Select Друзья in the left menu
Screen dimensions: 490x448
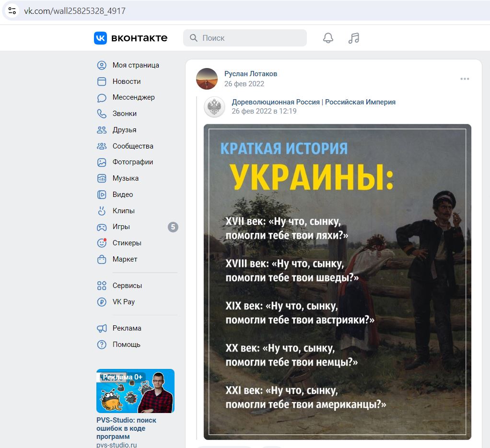[124, 130]
